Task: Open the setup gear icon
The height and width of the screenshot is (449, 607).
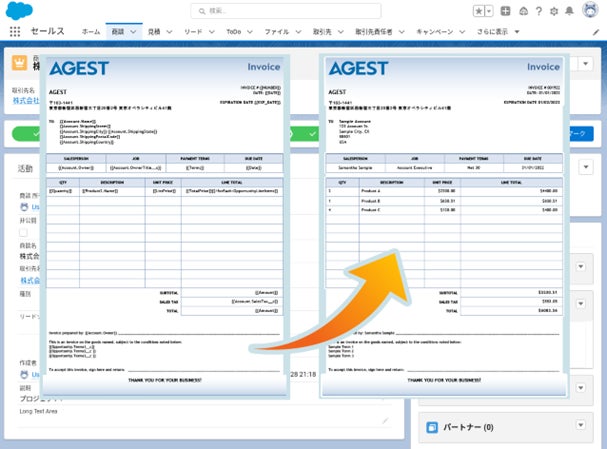Action: click(554, 11)
